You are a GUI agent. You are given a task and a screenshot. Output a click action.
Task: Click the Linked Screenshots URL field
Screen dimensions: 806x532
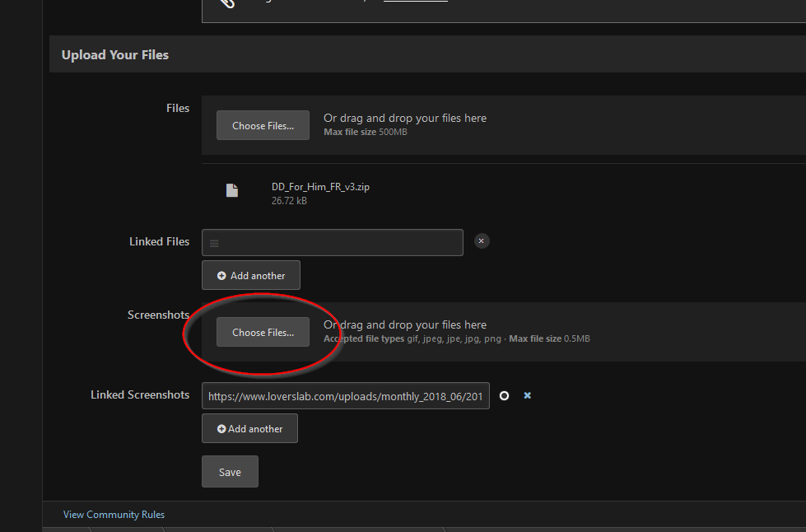tap(346, 396)
